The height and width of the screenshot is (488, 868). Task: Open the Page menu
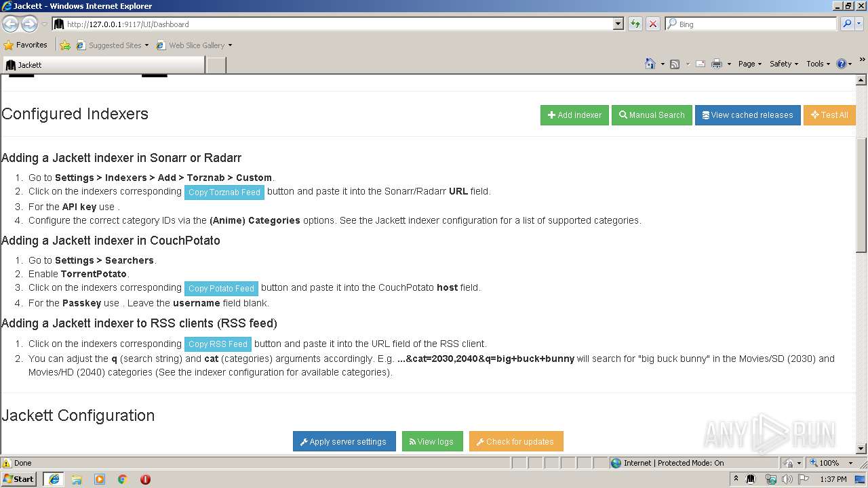pyautogui.click(x=749, y=64)
